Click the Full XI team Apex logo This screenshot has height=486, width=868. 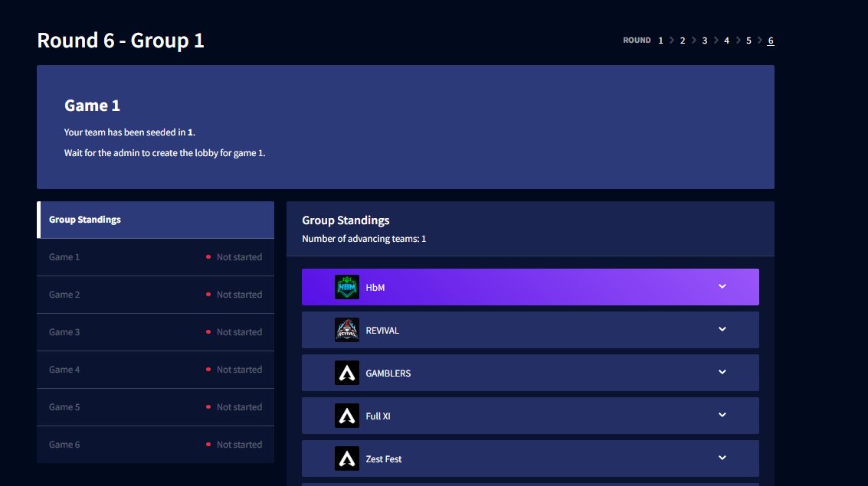click(346, 416)
